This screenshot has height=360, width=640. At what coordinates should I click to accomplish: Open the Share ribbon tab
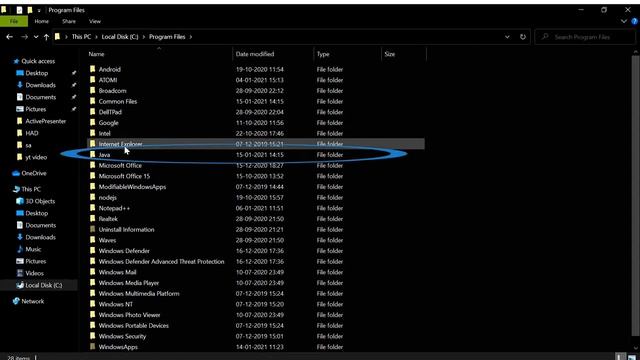(69, 21)
